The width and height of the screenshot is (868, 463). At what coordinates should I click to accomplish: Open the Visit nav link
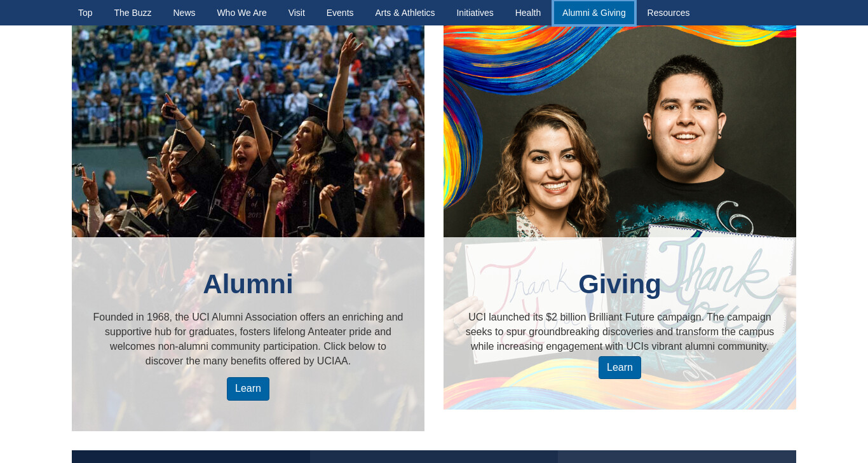tap(297, 13)
